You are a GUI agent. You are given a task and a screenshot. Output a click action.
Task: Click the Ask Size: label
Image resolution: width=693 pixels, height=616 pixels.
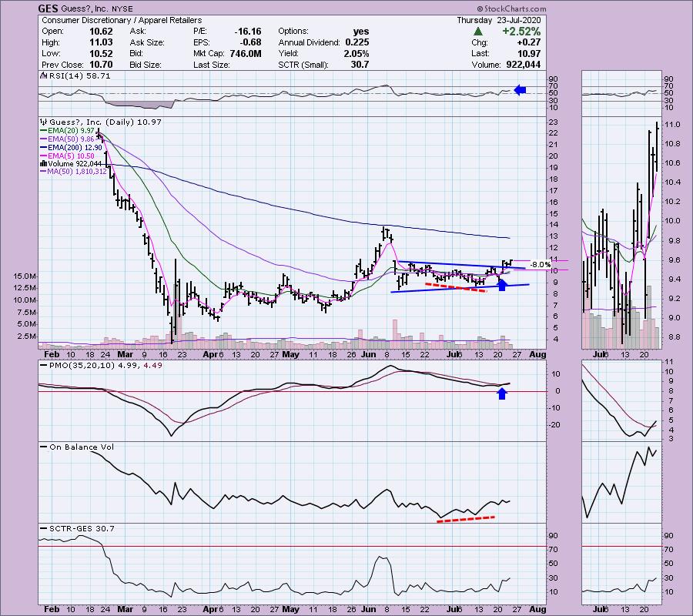pyautogui.click(x=147, y=42)
